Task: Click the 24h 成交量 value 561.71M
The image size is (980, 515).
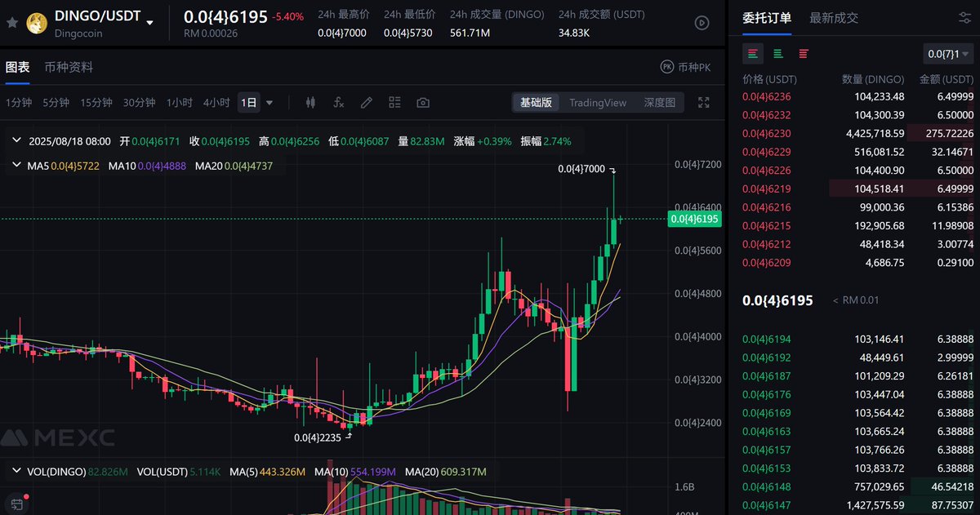Action: pyautogui.click(x=470, y=33)
